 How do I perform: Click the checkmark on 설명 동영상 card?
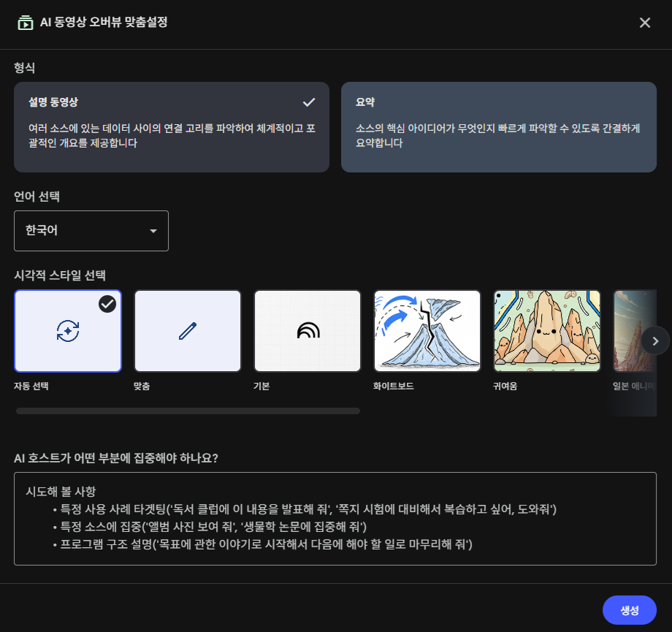click(x=309, y=102)
